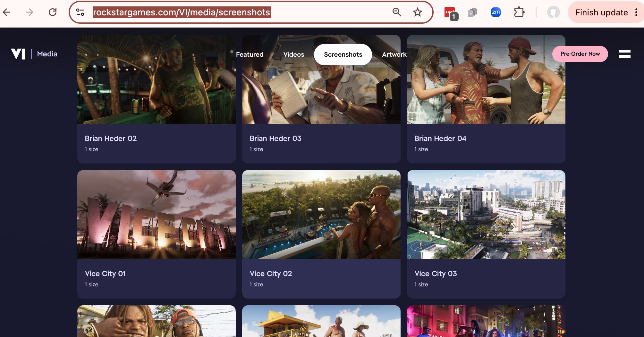Image resolution: width=644 pixels, height=337 pixels.
Task: Click the Brian Heder 03 title
Action: point(275,138)
